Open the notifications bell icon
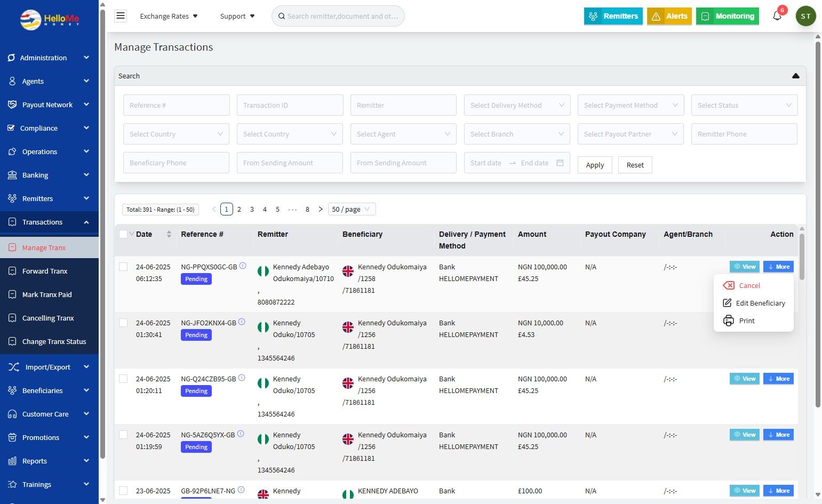Screen dimensions: 822x504 tap(777, 16)
